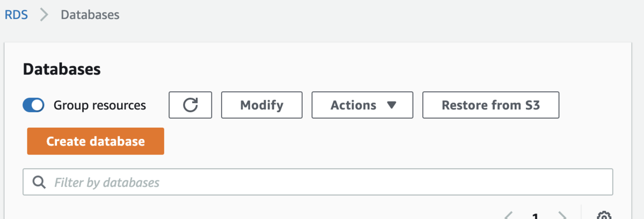Image resolution: width=644 pixels, height=219 pixels.
Task: Start Create database wizard
Action: [96, 141]
